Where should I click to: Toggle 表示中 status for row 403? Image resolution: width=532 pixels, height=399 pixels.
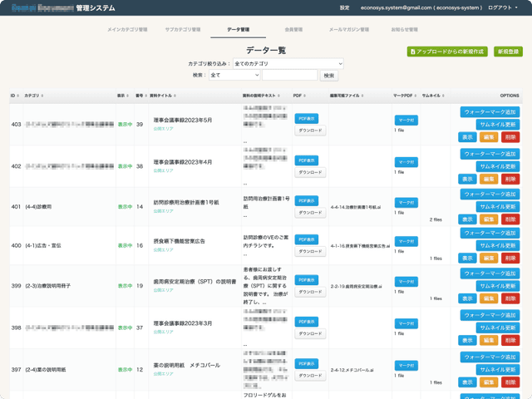125,125
